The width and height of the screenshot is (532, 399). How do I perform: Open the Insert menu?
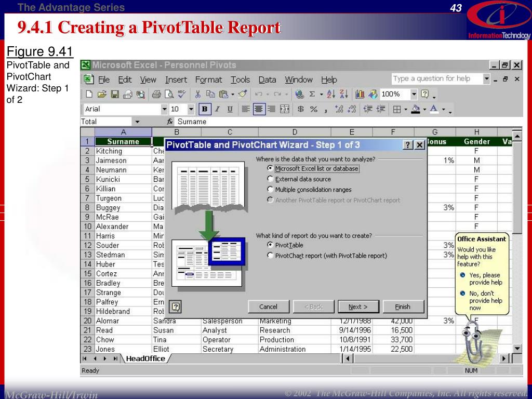pos(176,79)
